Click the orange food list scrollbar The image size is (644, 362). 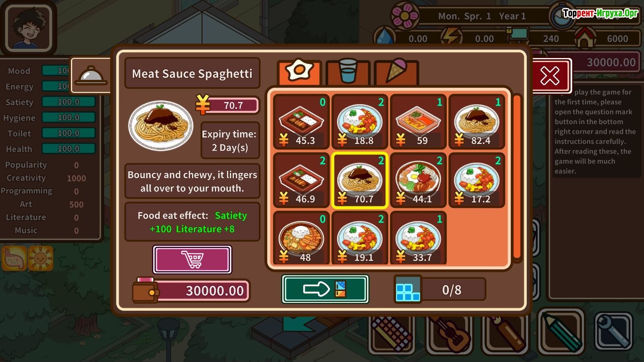point(517,177)
